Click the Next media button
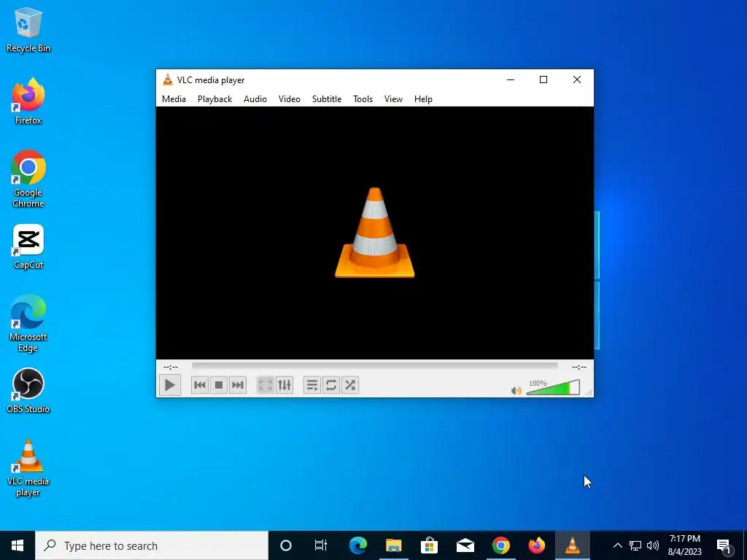This screenshot has width=747, height=560. pos(237,385)
